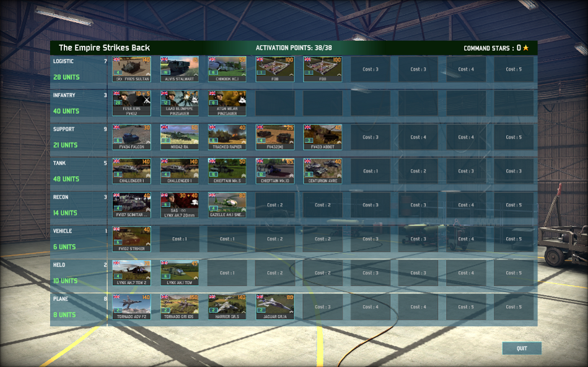Select the Lynx AH.7 TOW 2 card
The image size is (588, 367).
click(x=131, y=273)
